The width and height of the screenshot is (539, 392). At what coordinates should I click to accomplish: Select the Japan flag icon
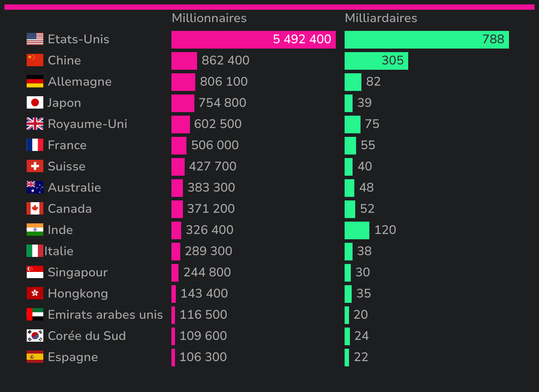[35, 102]
